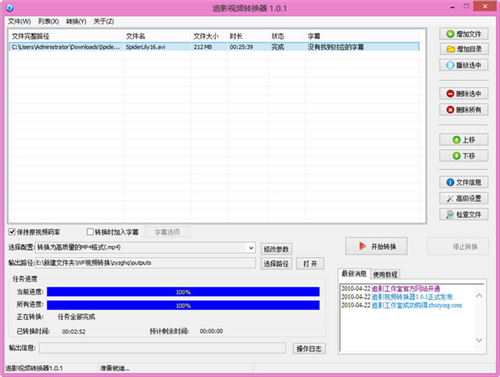The height and width of the screenshot is (377, 500).
Task: Click the 输出信息 text field
Action: (x=162, y=348)
